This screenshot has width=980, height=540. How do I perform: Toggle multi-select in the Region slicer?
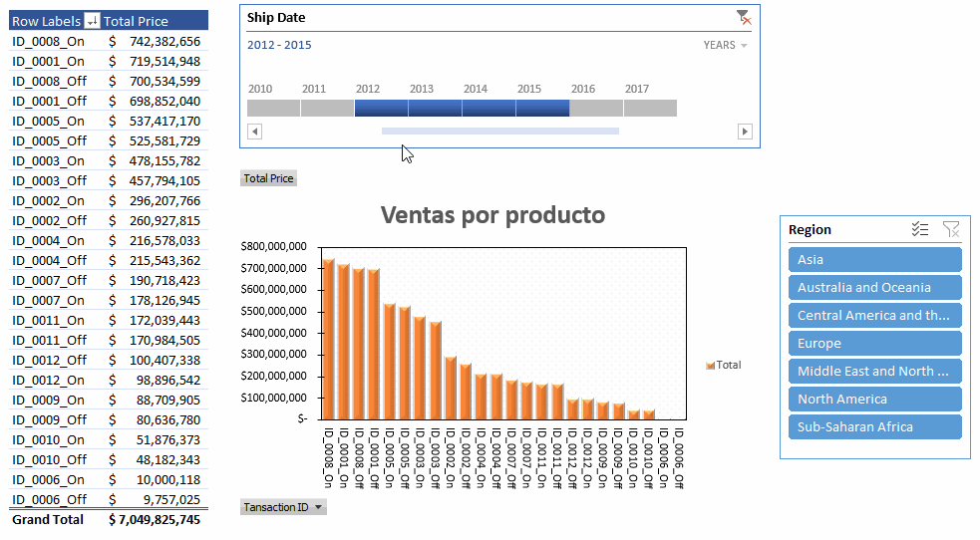point(920,229)
